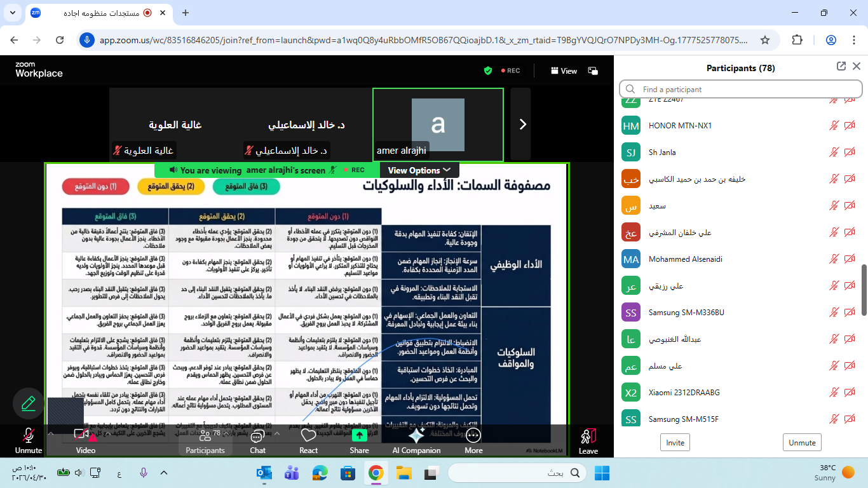The width and height of the screenshot is (868, 488).
Task: Select participant خليفه بن حمد بن حميد الكاسبي
Action: [x=740, y=179]
